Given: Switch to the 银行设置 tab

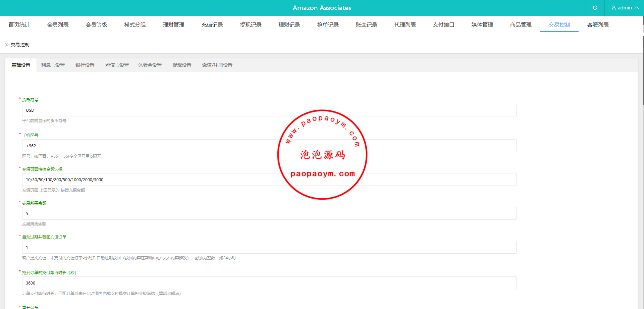Looking at the screenshot, I should pyautogui.click(x=85, y=65).
